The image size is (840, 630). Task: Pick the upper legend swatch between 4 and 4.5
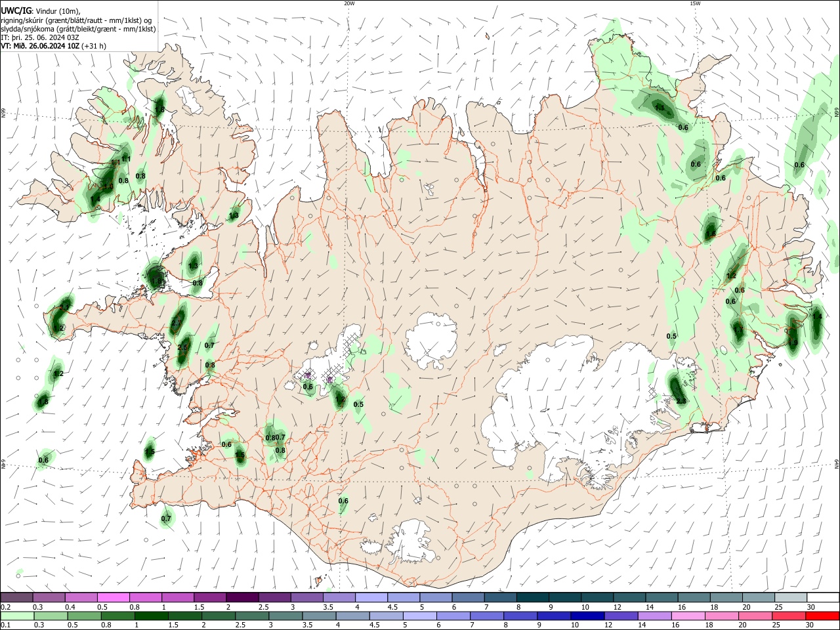tap(371, 597)
